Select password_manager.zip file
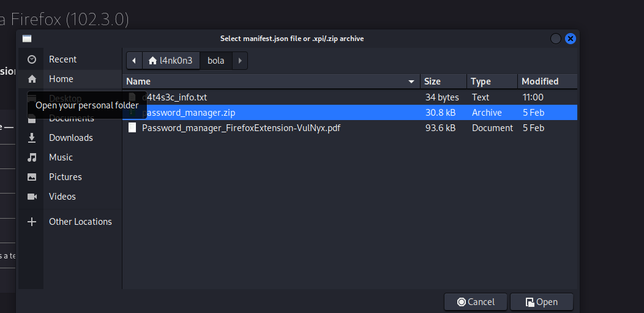This screenshot has height=313, width=644. pyautogui.click(x=189, y=113)
